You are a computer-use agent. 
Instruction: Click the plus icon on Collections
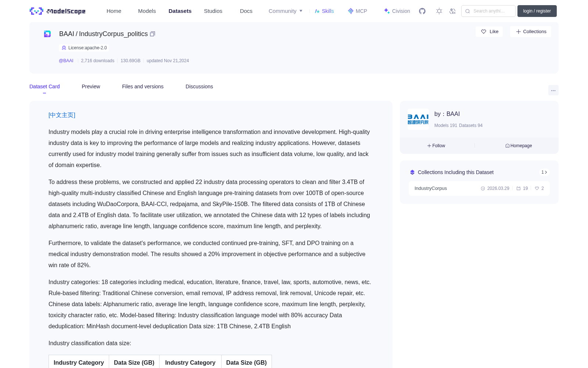tap(519, 32)
